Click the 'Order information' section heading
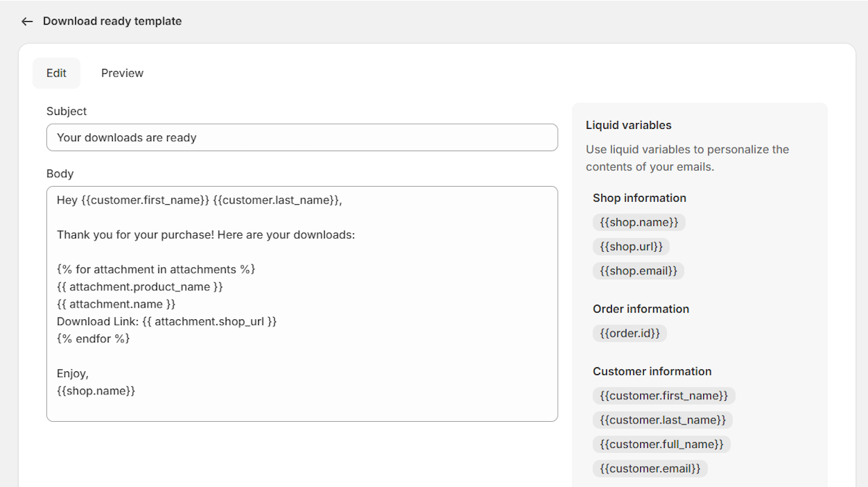This screenshot has width=868, height=487. click(641, 309)
